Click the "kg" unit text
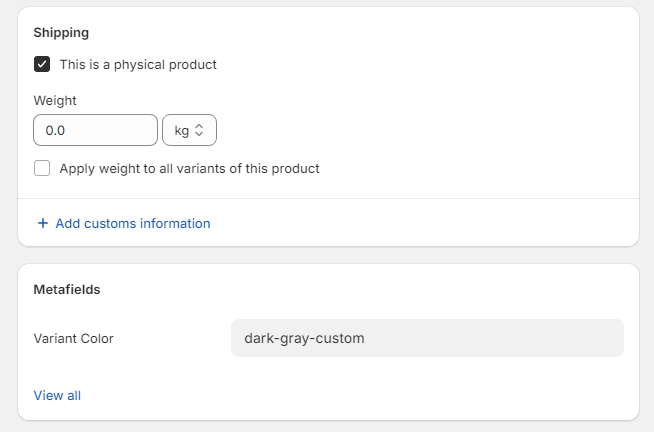654x432 pixels. 181,130
